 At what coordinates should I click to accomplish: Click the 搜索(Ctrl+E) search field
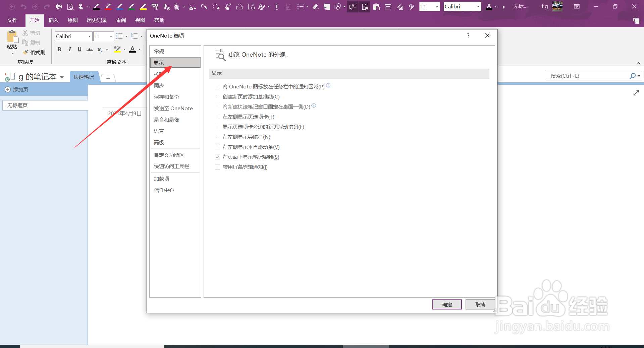[587, 76]
